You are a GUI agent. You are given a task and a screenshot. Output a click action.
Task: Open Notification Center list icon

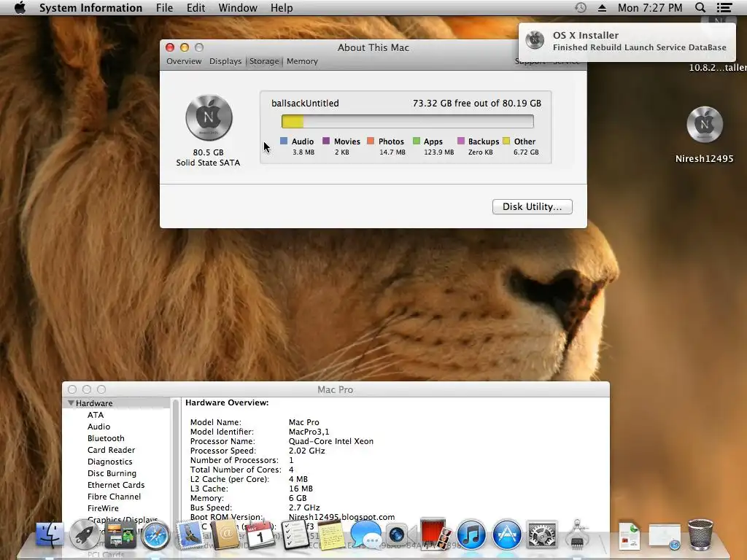(724, 7)
